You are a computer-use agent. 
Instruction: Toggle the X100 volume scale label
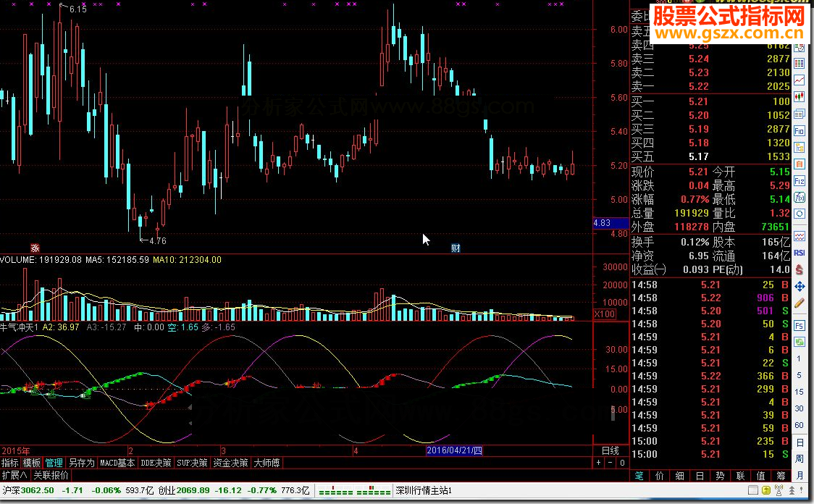coord(604,314)
